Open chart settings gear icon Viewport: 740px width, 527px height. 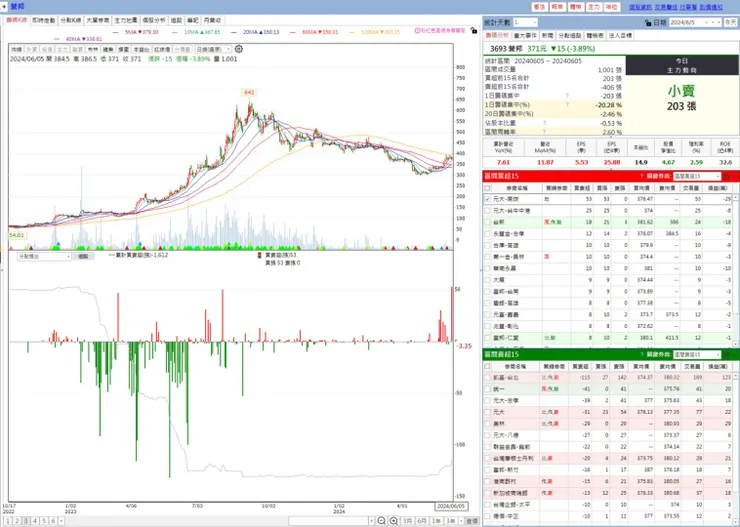pyautogui.click(x=239, y=49)
